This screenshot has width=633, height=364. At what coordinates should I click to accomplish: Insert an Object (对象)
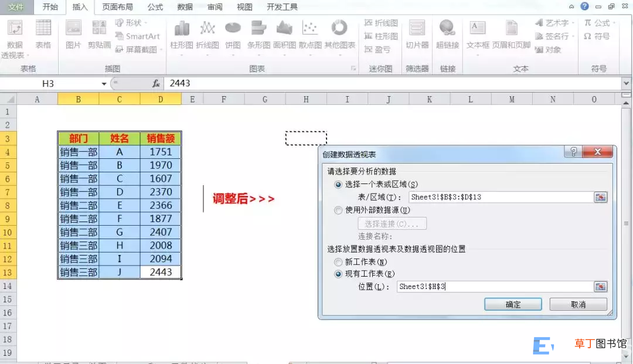click(548, 50)
